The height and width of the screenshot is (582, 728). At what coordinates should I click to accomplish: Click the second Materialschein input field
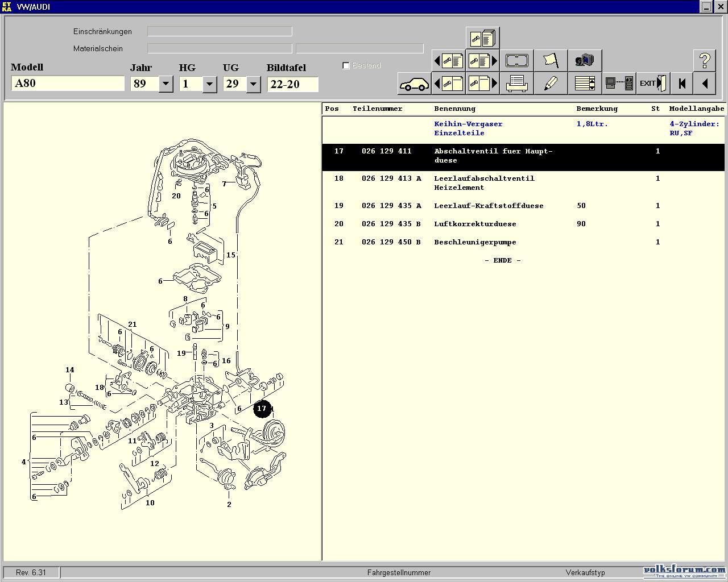[x=359, y=49]
